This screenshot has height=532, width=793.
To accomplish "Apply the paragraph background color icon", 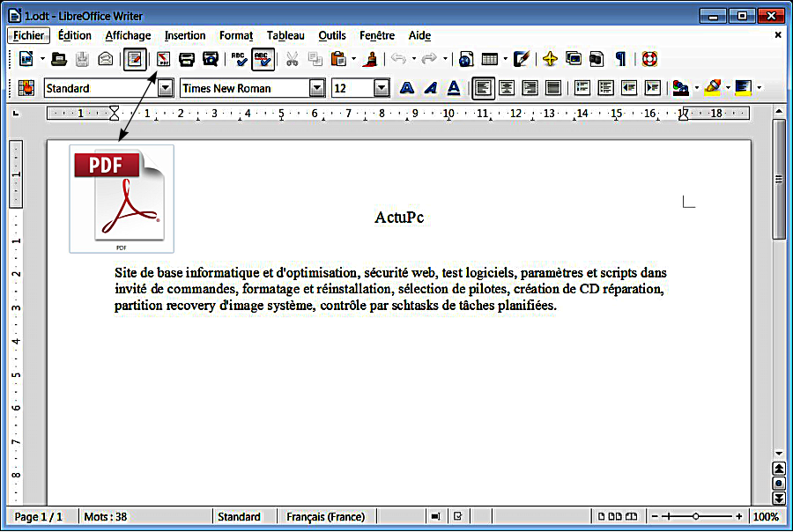I will click(x=743, y=88).
